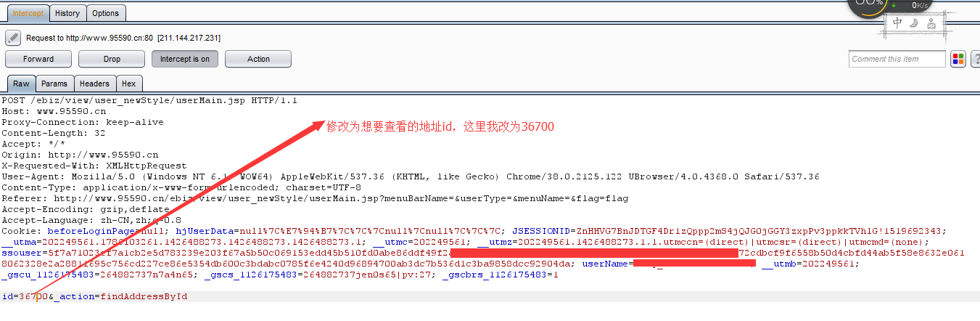Open the Params view tab
The width and height of the screenshot is (980, 321).
pos(54,84)
